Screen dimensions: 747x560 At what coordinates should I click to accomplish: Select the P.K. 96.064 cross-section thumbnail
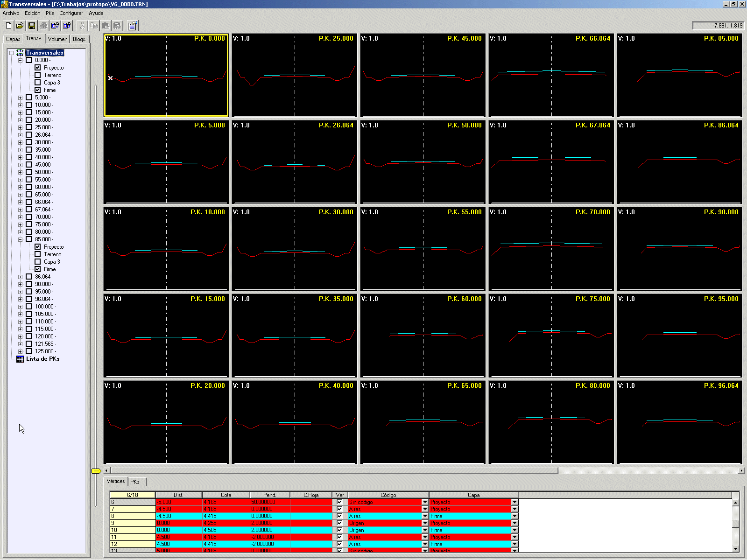[679, 422]
